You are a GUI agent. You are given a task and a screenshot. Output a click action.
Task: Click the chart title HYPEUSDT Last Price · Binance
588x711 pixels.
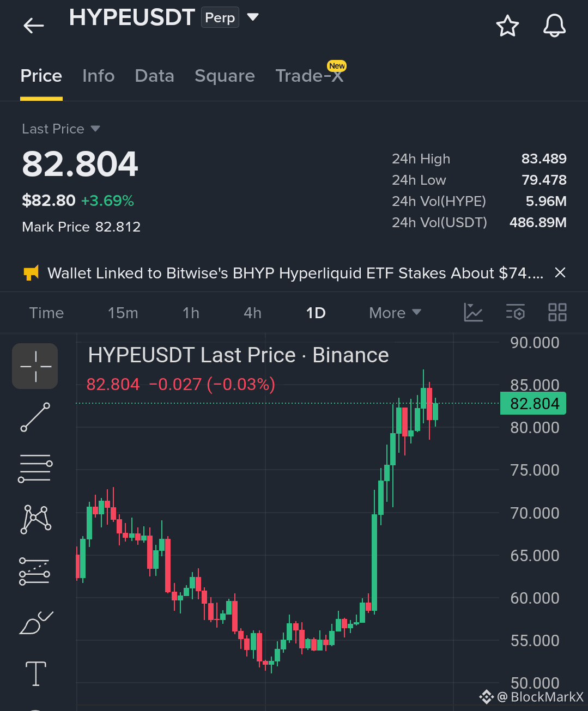[238, 355]
